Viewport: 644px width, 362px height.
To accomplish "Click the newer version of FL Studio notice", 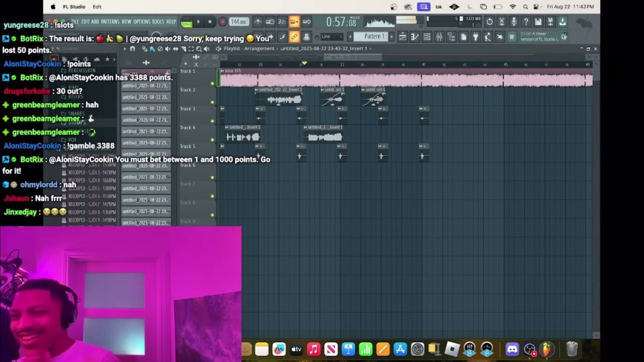I will pos(543,36).
